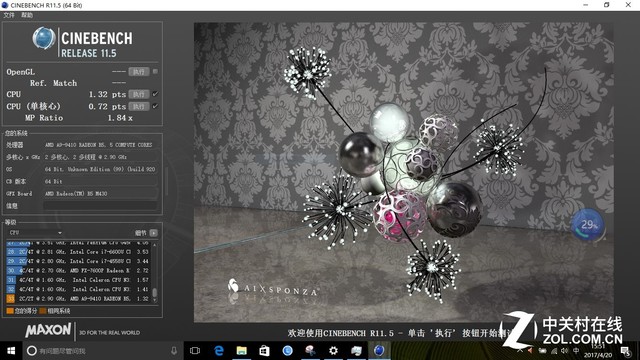Open the red-white app taskbar icon
This screenshot has width=640, height=360.
tap(310, 351)
